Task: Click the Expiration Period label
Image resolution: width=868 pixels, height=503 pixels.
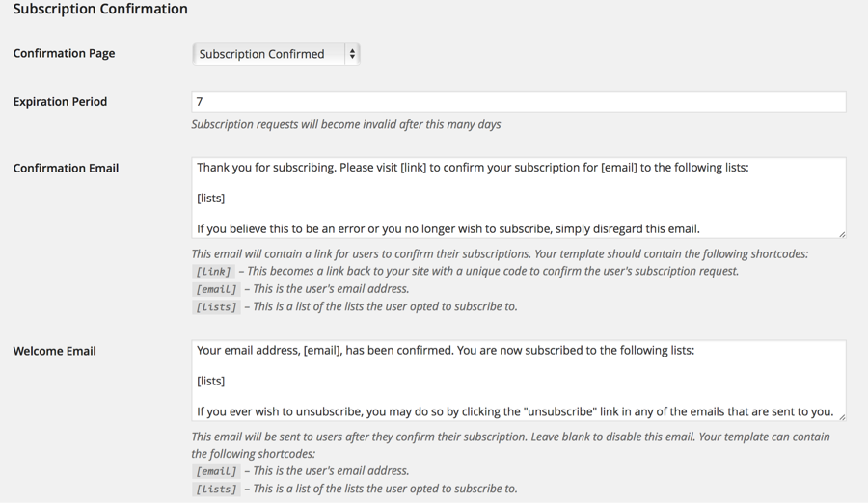Action: point(61,102)
